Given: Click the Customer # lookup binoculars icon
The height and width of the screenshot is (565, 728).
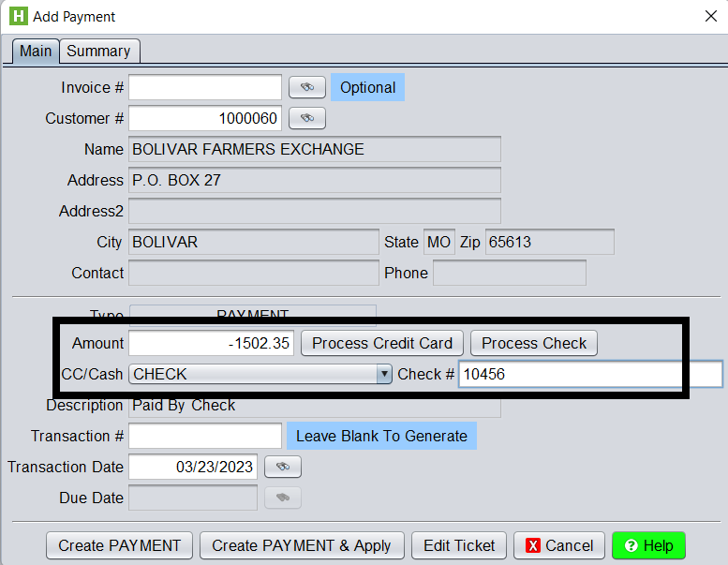Looking at the screenshot, I should coord(306,118).
